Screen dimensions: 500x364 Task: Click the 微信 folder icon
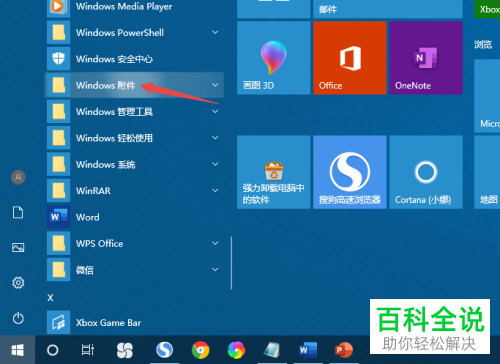pyautogui.click(x=58, y=270)
